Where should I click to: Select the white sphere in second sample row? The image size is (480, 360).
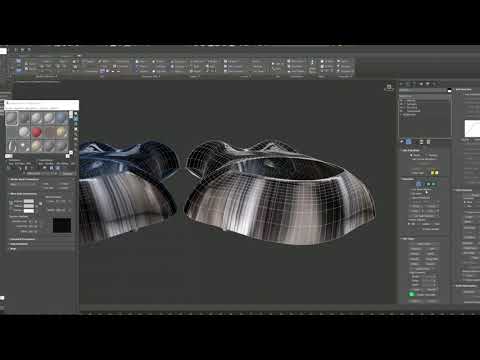pyautogui.click(x=24, y=132)
